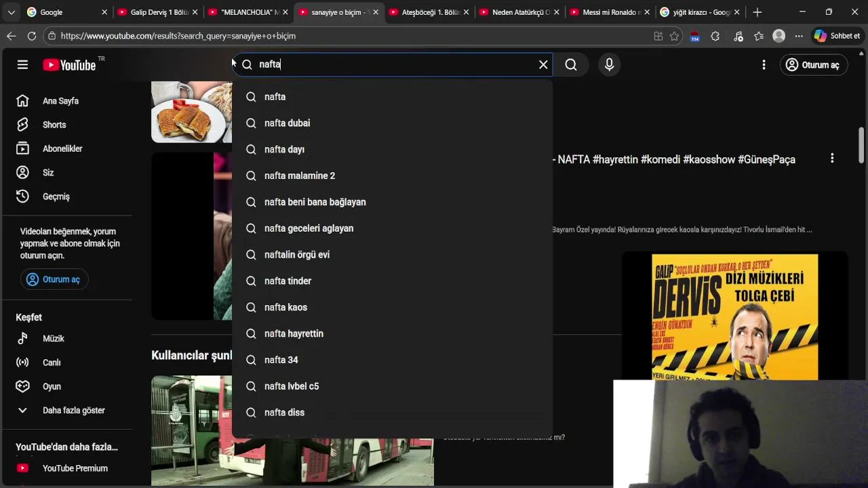This screenshot has width=868, height=488.
Task: Open the tab list dropdown arrow
Action: tap(11, 12)
